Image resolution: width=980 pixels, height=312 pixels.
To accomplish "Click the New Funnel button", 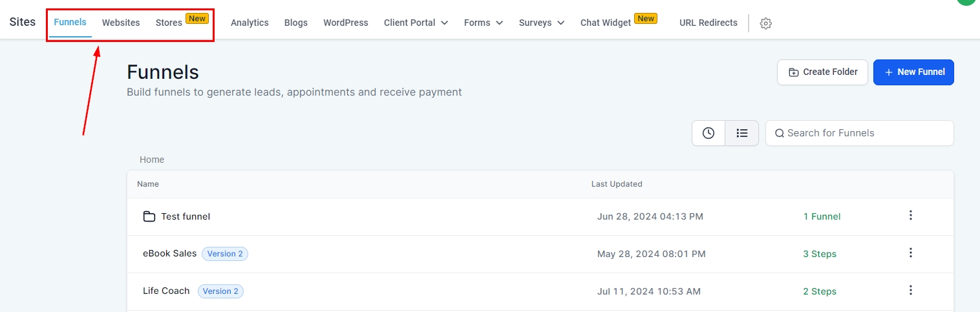I will point(913,72).
